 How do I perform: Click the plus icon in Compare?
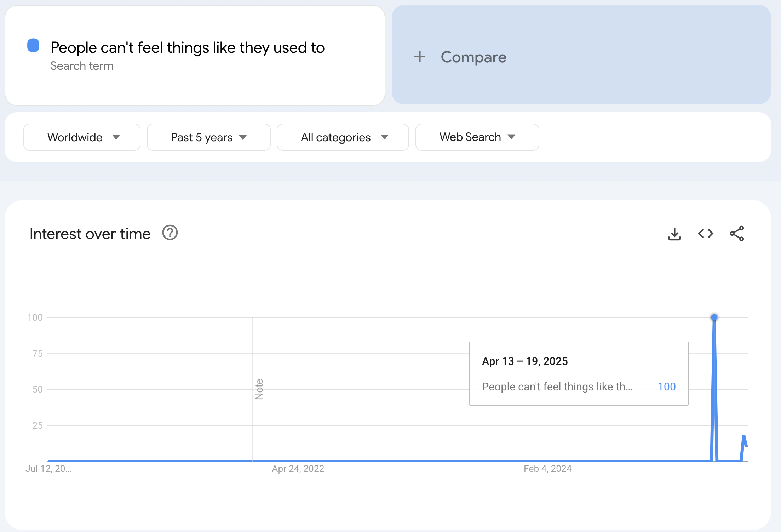[420, 57]
